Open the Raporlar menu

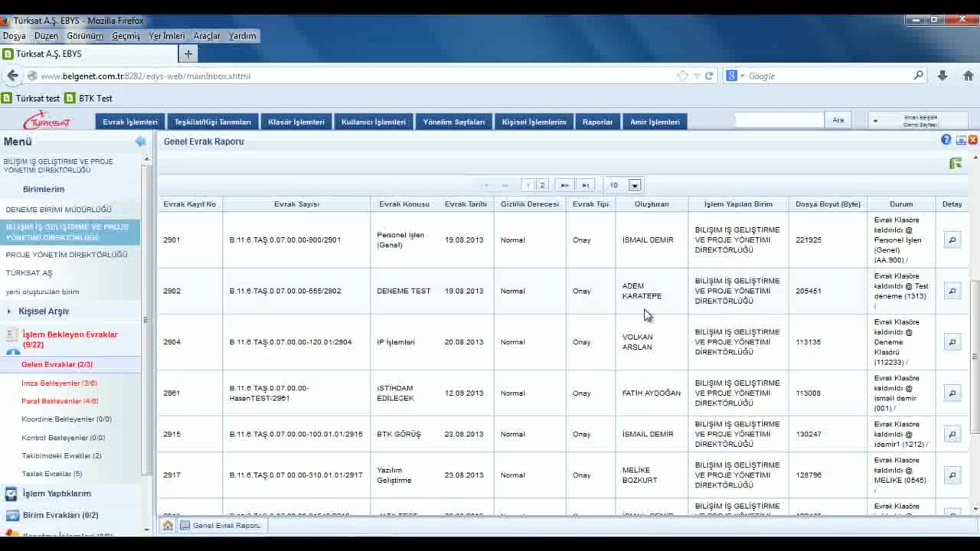pyautogui.click(x=597, y=122)
